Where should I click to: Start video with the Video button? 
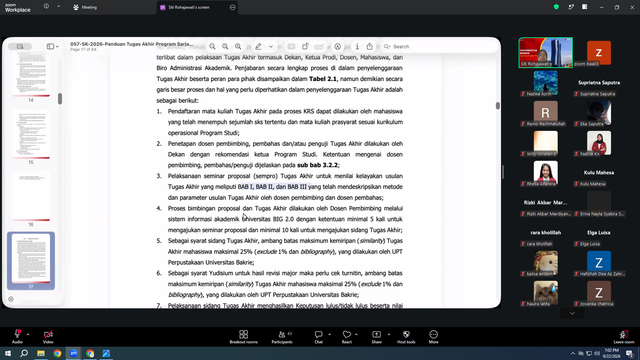pyautogui.click(x=48, y=336)
